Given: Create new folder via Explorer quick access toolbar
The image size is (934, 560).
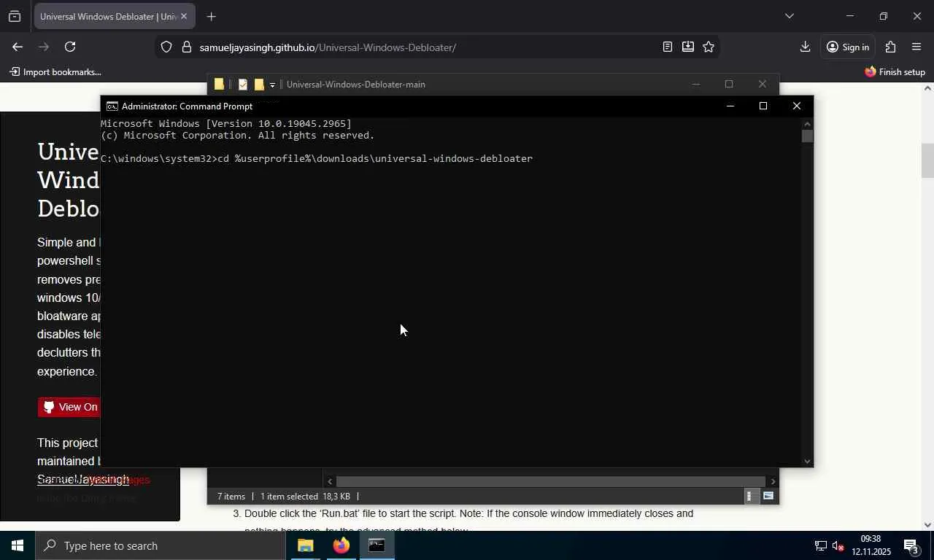Looking at the screenshot, I should click(x=258, y=85).
